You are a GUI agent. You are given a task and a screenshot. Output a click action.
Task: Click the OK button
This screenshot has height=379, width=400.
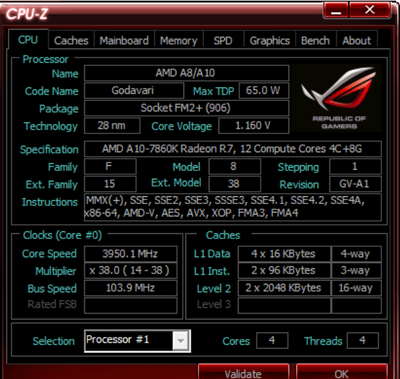[x=341, y=372]
